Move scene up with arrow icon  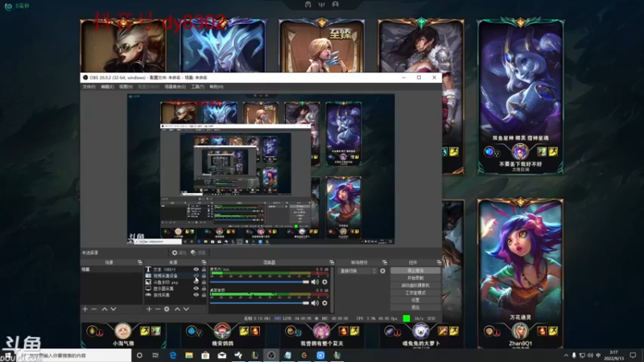pyautogui.click(x=105, y=309)
